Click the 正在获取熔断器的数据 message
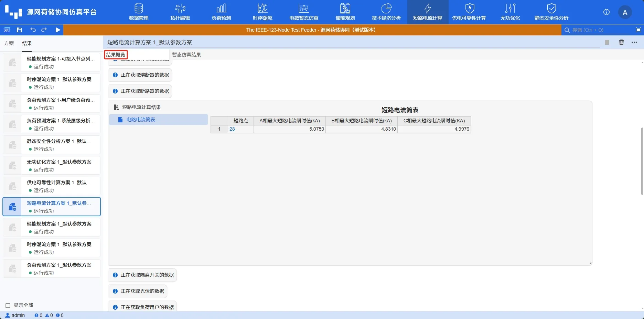Screen dimensions: 644x319 tap(140, 75)
